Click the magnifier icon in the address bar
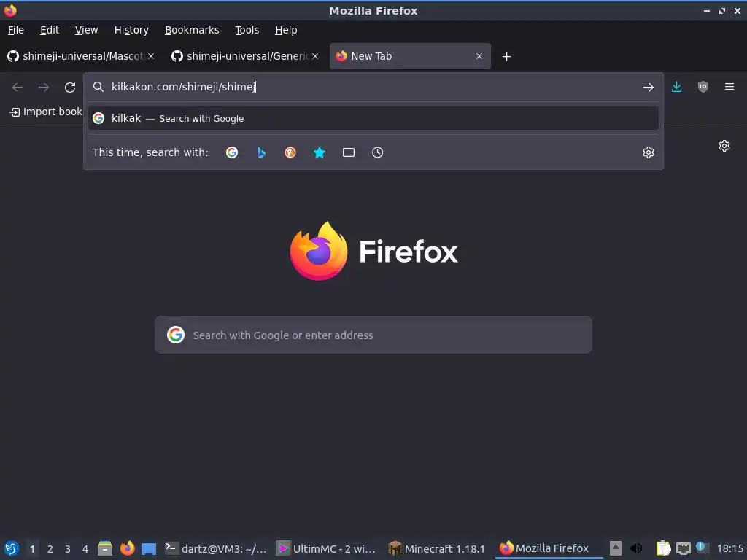The width and height of the screenshot is (747, 560). point(98,87)
